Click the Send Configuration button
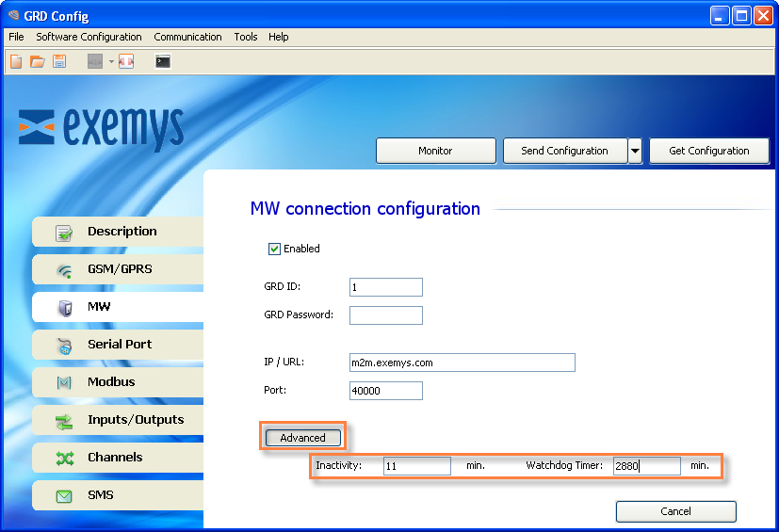 (x=565, y=151)
